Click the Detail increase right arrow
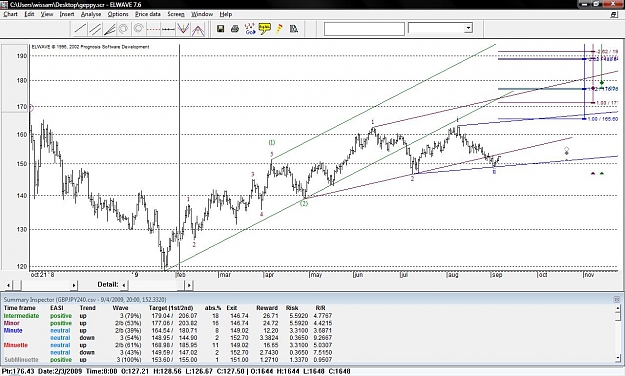 [189, 285]
